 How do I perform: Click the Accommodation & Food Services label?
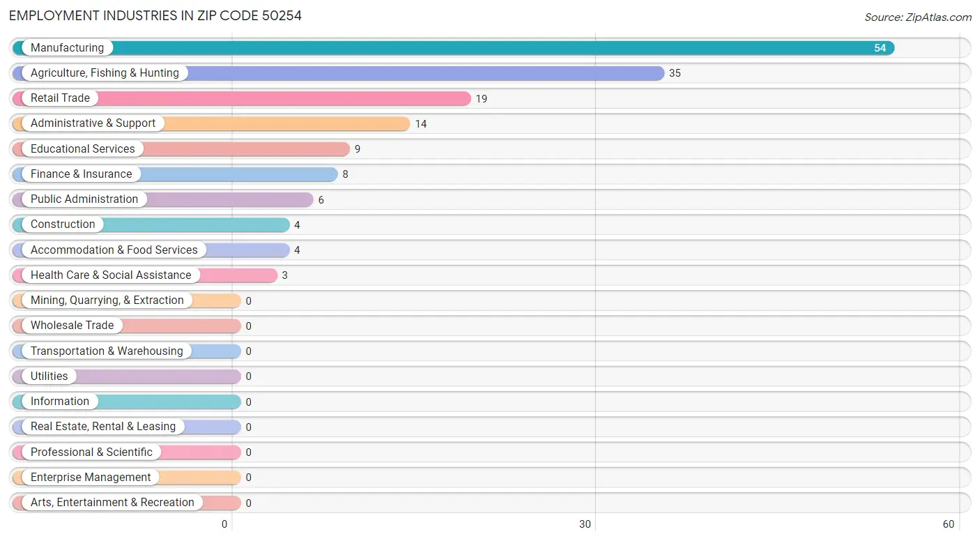tap(114, 250)
